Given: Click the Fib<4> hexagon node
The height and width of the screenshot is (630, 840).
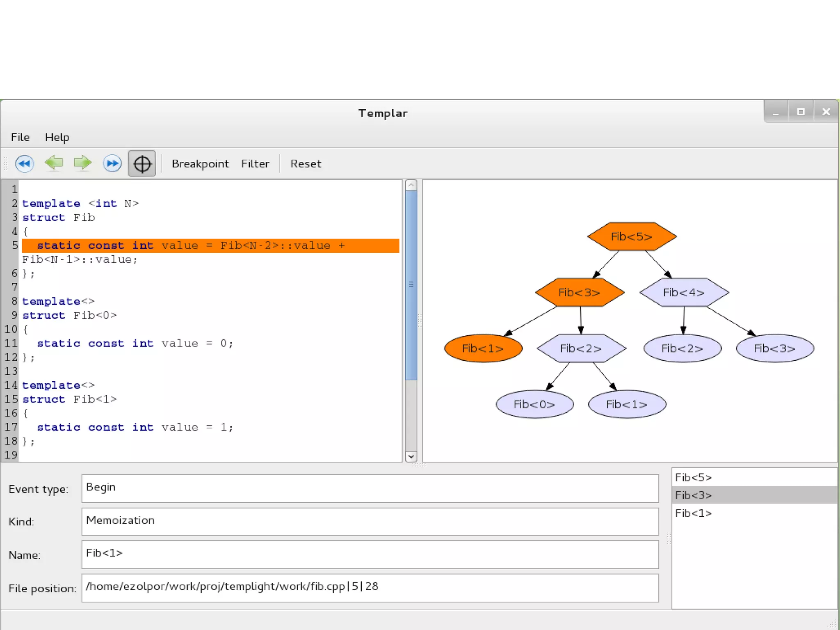Looking at the screenshot, I should [x=684, y=292].
